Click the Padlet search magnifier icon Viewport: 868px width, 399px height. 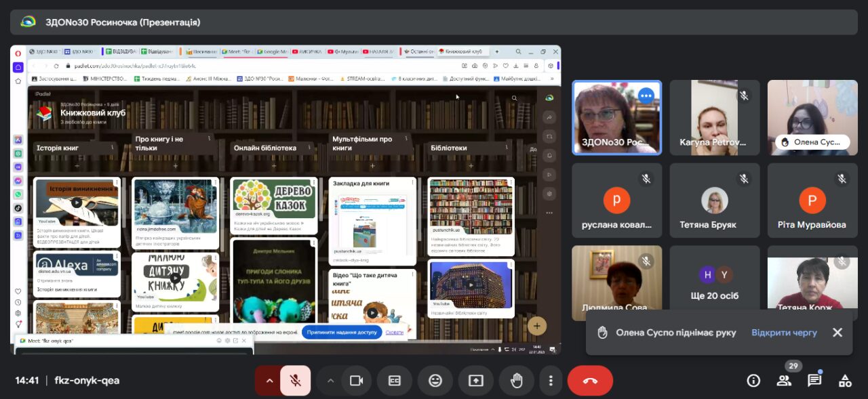tap(515, 98)
